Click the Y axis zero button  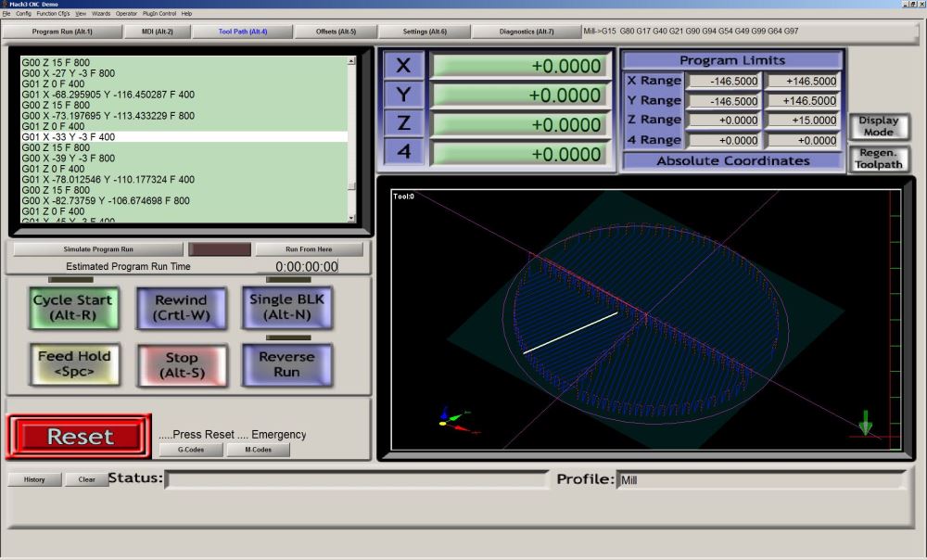(x=403, y=95)
